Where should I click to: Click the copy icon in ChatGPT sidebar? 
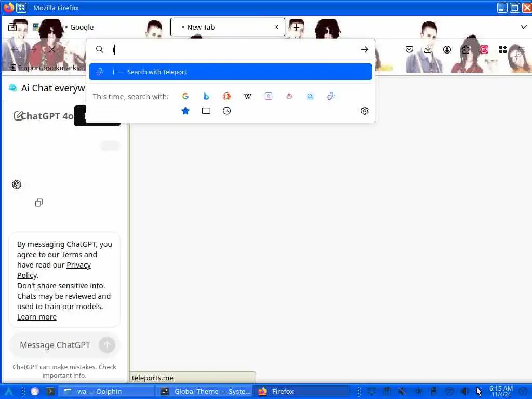tap(39, 203)
